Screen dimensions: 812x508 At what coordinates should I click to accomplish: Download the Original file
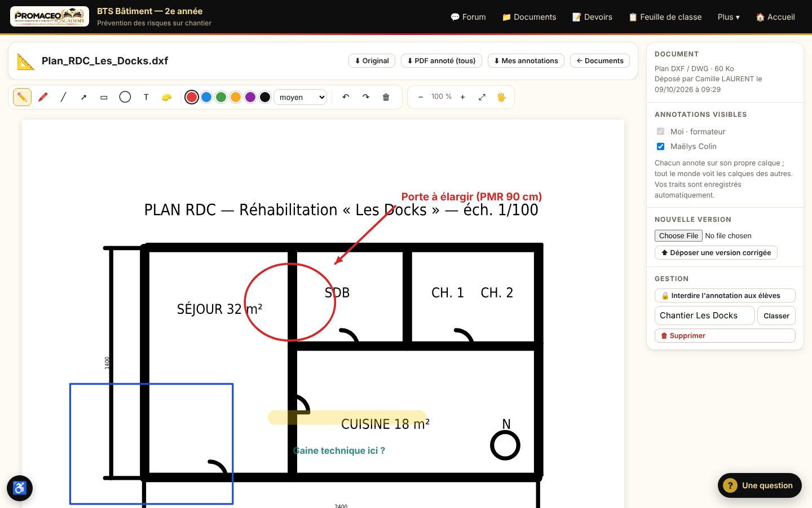click(x=372, y=61)
